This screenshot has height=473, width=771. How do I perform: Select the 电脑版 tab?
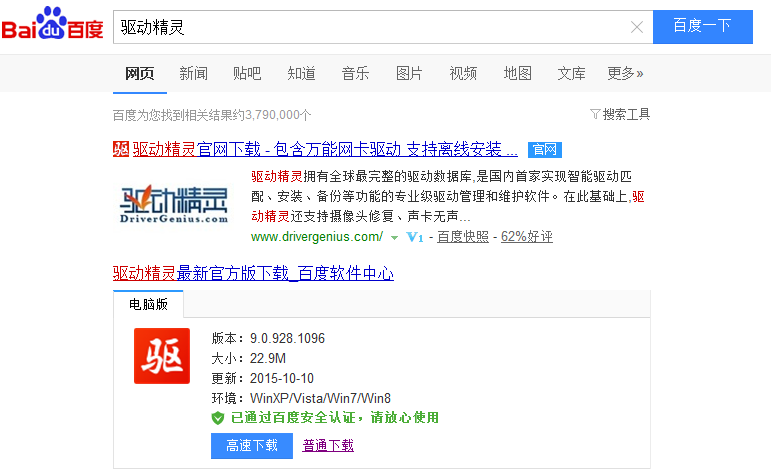148,304
